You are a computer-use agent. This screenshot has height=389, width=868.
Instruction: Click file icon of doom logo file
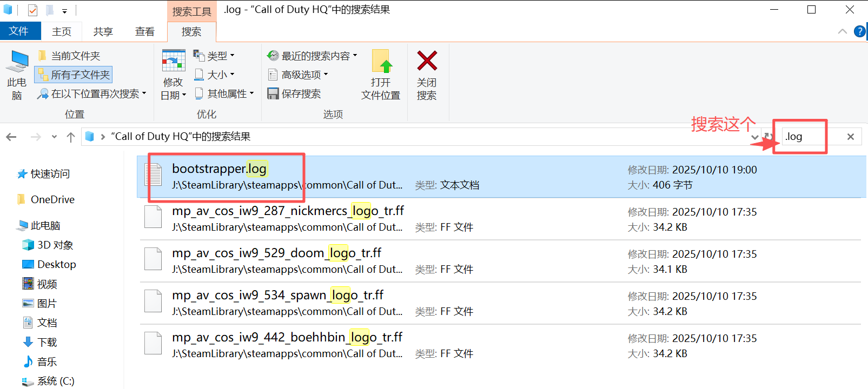click(x=153, y=259)
